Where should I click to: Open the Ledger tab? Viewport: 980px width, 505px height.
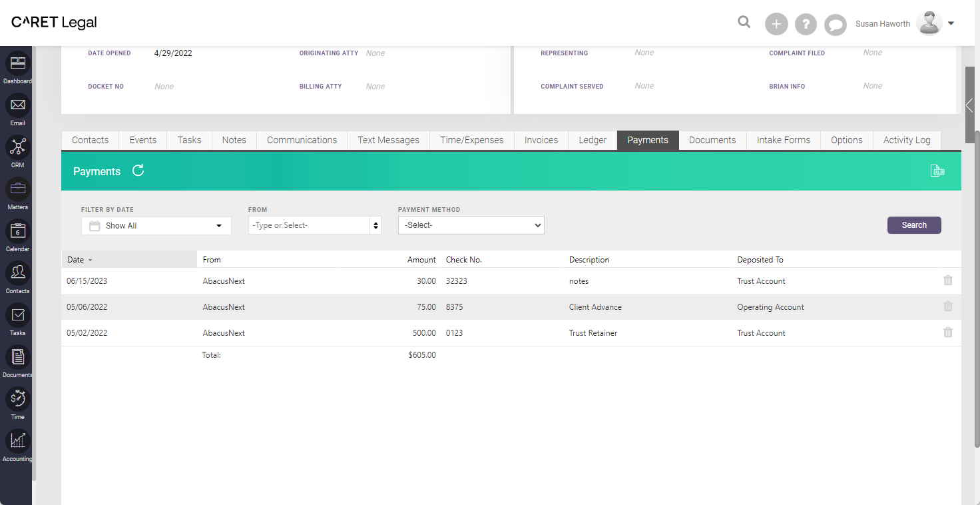593,140
